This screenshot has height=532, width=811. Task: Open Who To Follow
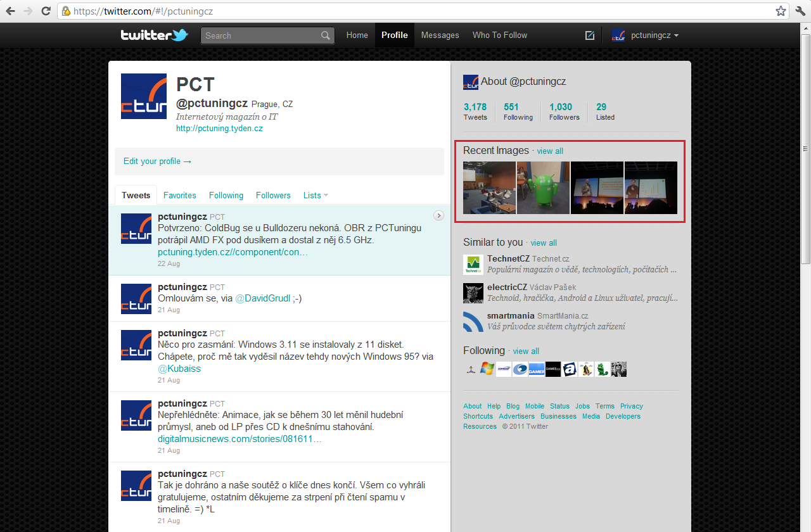tap(500, 35)
